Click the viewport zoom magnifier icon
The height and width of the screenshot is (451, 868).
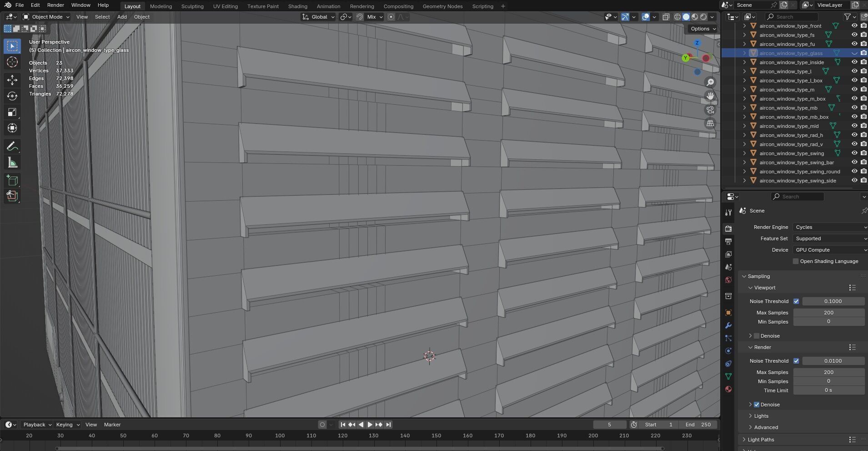point(710,82)
